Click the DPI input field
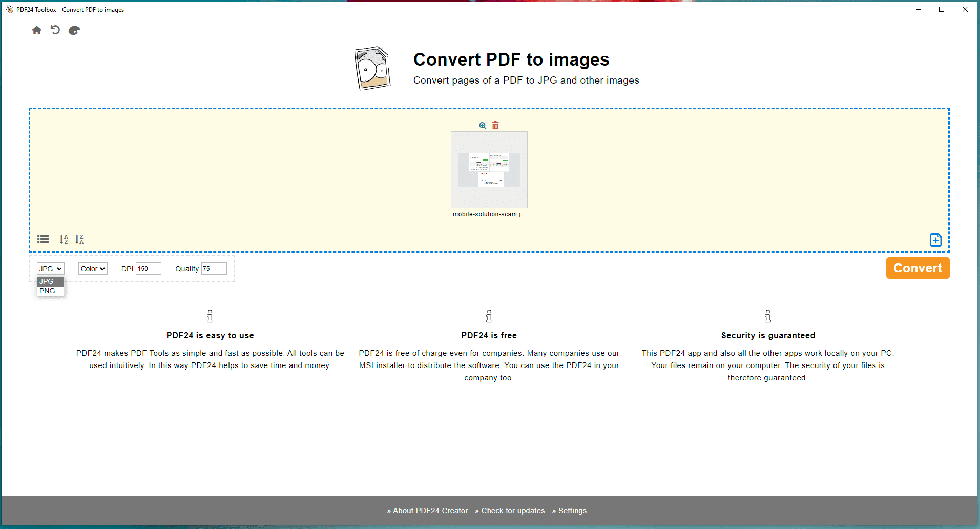980x529 pixels. tap(149, 269)
